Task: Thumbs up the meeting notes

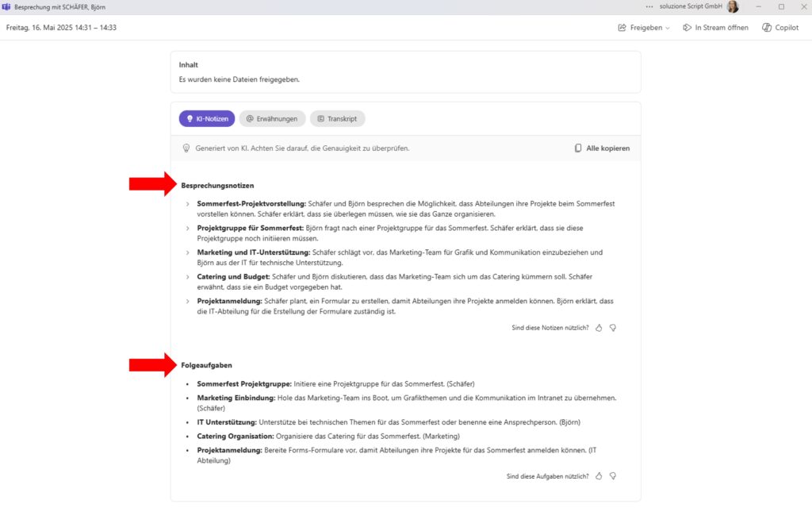Action: 599,327
